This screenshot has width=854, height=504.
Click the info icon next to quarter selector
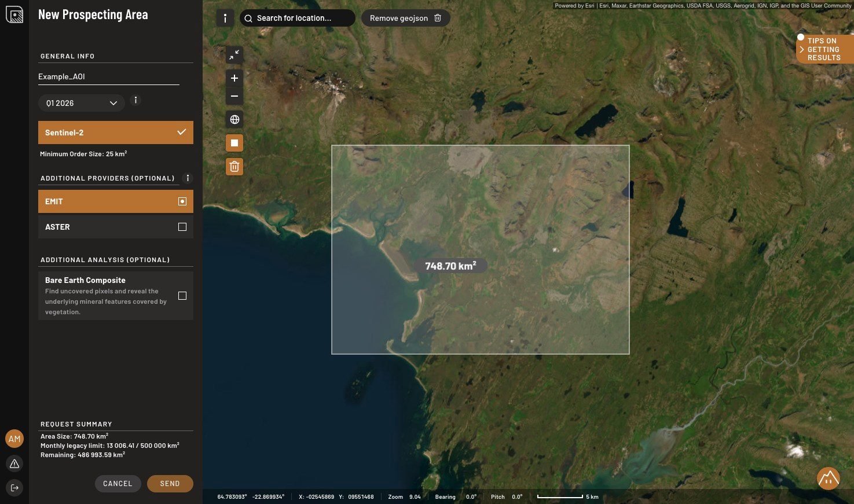[135, 100]
